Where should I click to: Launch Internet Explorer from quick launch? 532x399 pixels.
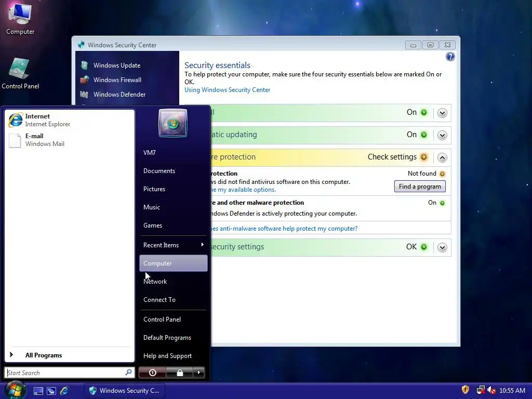pyautogui.click(x=64, y=391)
